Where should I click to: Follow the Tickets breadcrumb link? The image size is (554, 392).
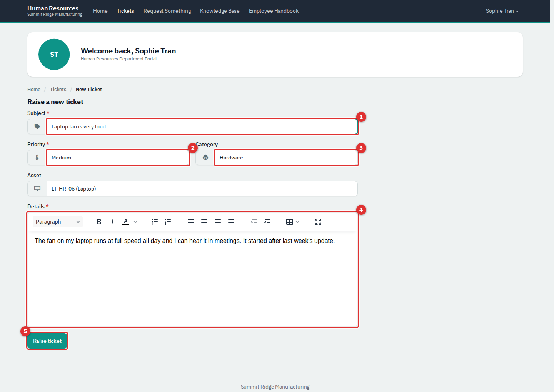[58, 89]
